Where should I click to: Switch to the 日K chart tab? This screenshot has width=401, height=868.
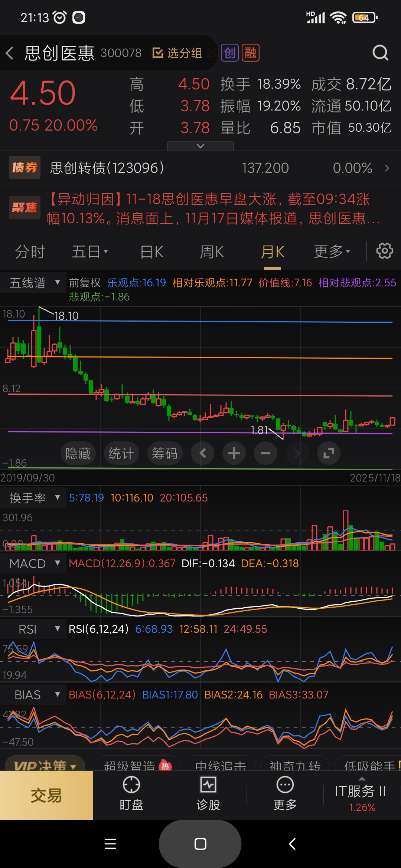coord(152,252)
